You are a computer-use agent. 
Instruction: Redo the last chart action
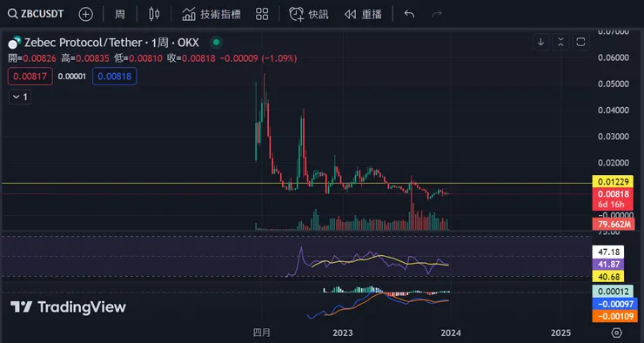(x=437, y=15)
